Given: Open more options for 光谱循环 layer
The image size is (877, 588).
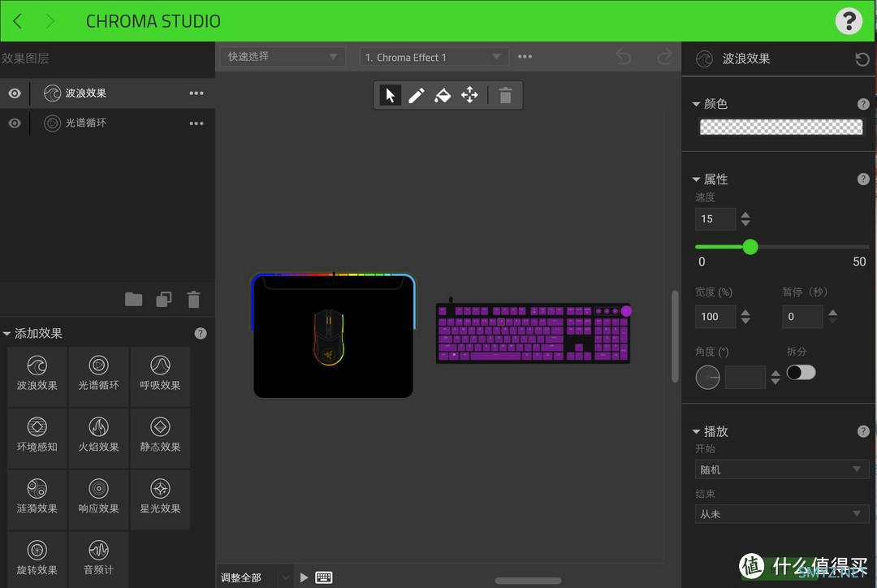Looking at the screenshot, I should pyautogui.click(x=197, y=123).
